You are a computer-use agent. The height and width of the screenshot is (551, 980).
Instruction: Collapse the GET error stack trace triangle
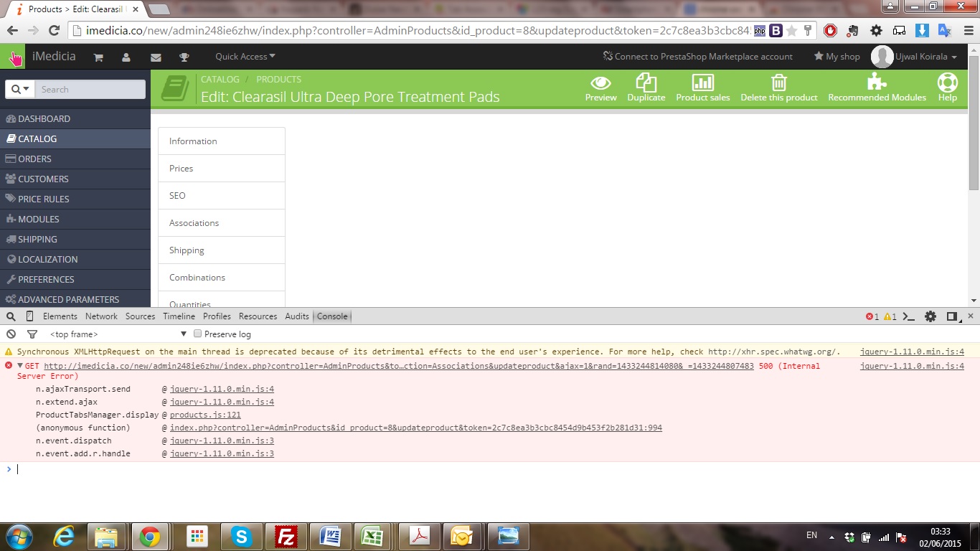pos(21,366)
